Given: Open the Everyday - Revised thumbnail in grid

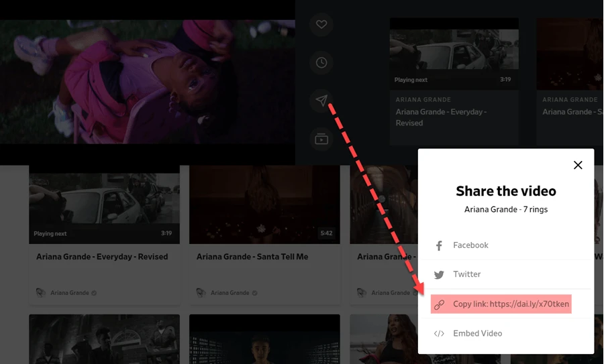Looking at the screenshot, I should (x=104, y=204).
